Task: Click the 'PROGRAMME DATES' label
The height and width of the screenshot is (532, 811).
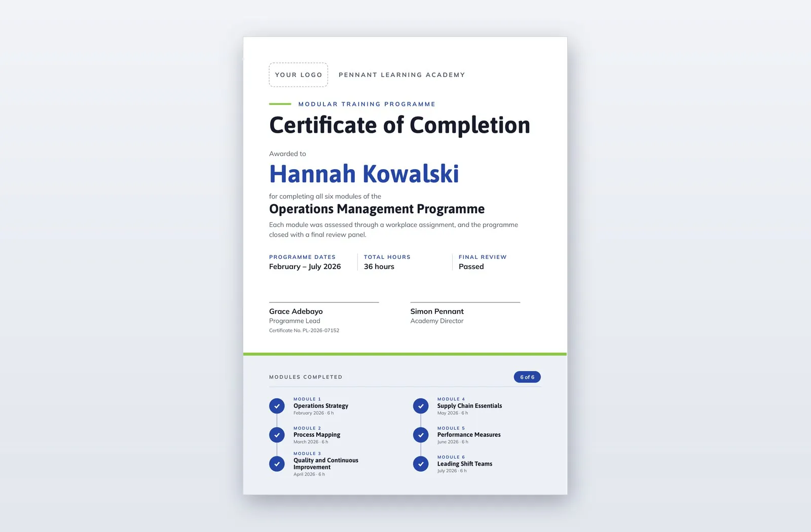Action: (x=302, y=257)
